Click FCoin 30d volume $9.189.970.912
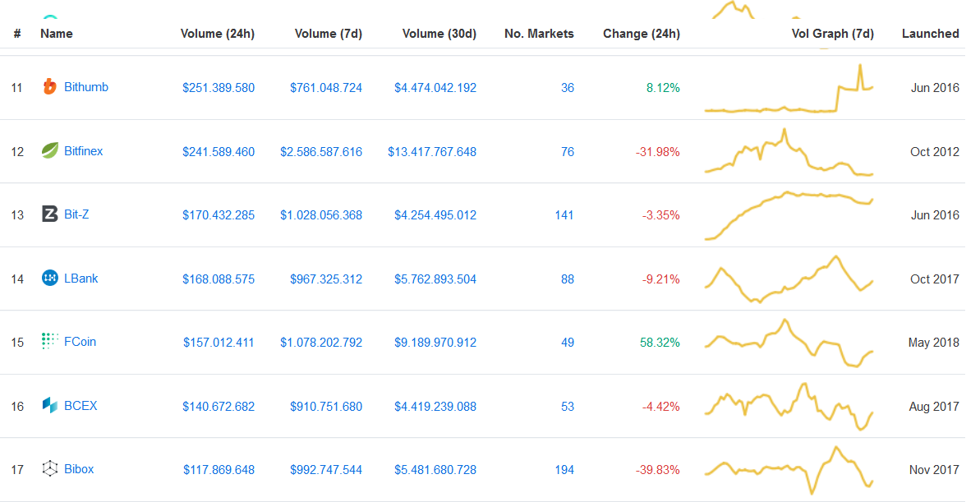This screenshot has height=502, width=980. pos(435,343)
